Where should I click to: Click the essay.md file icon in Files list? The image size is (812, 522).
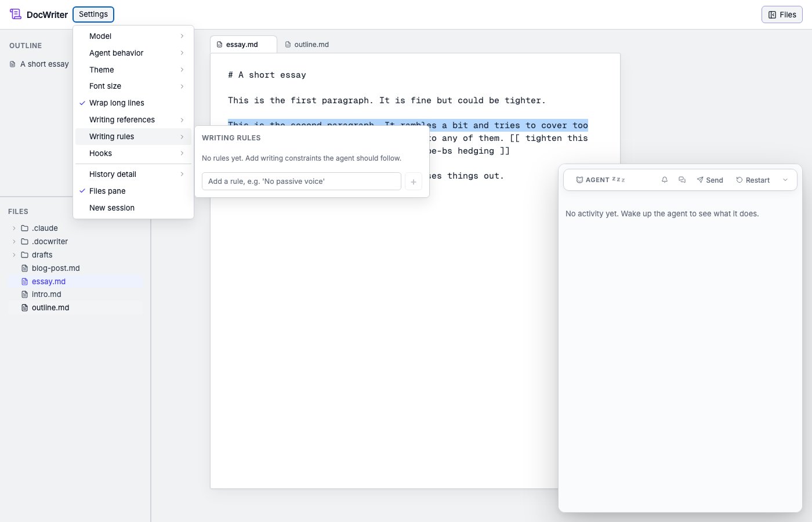coord(25,282)
